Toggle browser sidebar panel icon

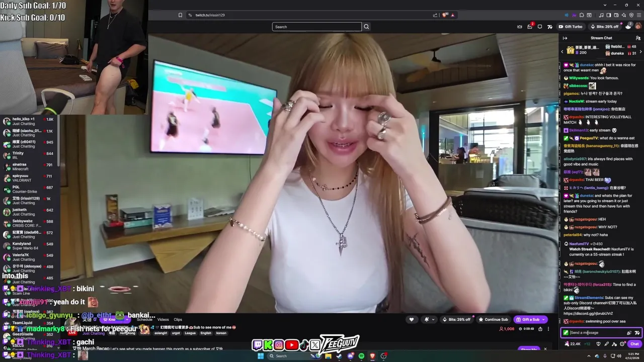point(609,15)
